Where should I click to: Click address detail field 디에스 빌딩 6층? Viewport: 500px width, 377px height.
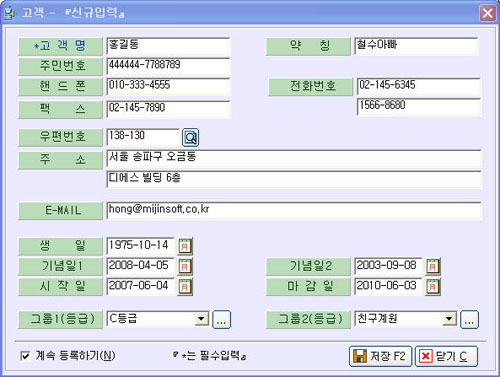[294, 179]
